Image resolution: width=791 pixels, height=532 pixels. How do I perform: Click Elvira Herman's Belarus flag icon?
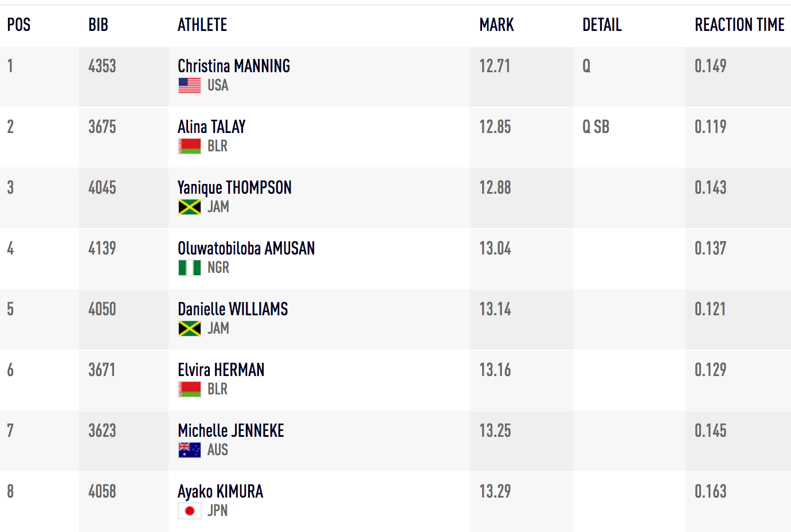(x=190, y=389)
